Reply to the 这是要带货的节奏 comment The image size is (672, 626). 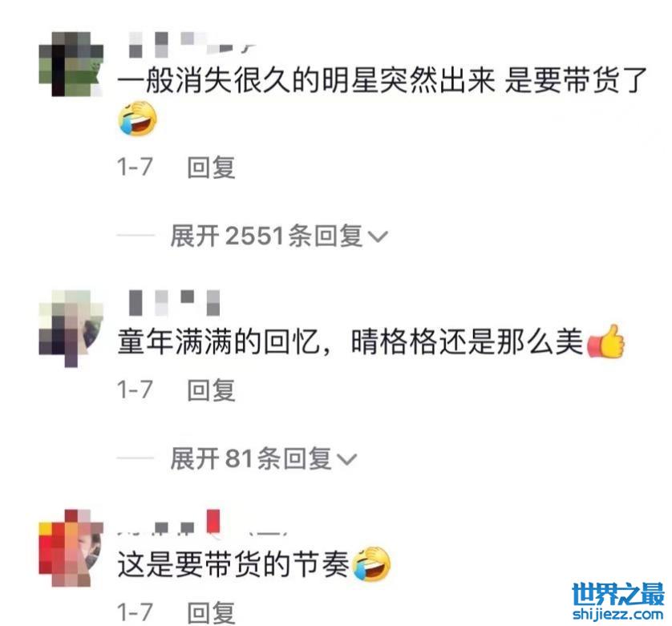pos(211,612)
